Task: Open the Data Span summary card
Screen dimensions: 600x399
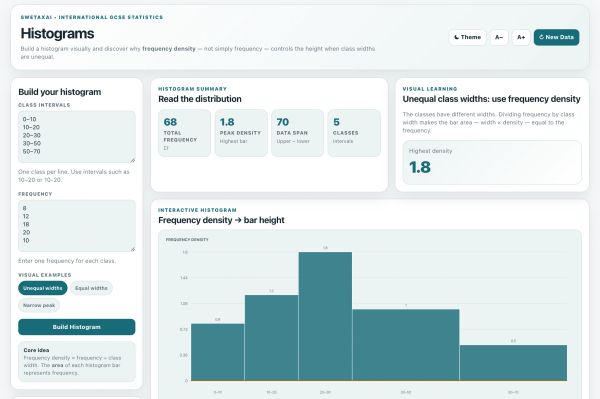Action: pyautogui.click(x=297, y=133)
